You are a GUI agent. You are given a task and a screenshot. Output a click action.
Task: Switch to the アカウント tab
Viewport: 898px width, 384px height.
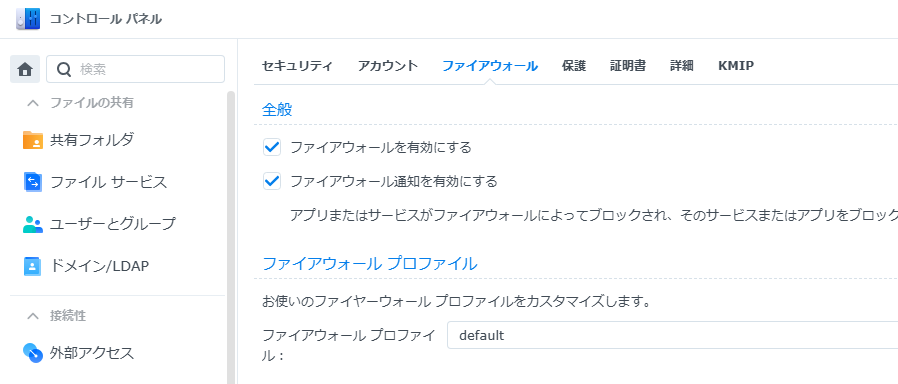[x=388, y=66]
